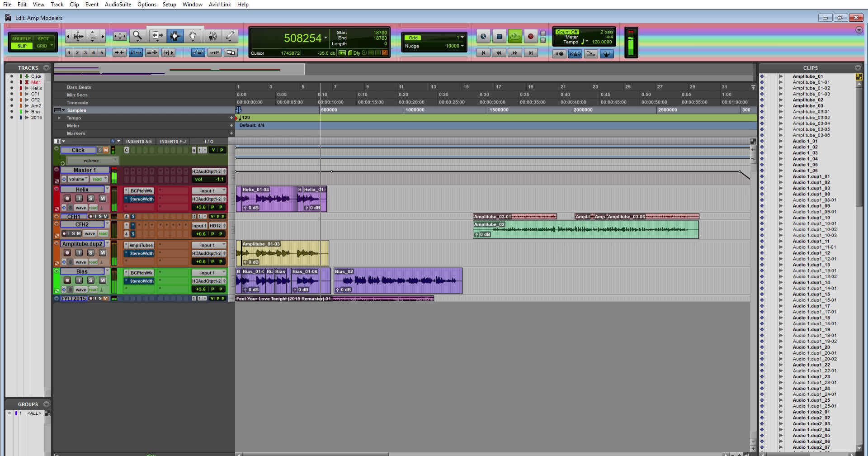Select the Pencil tool
The width and height of the screenshot is (868, 456).
coord(230,36)
